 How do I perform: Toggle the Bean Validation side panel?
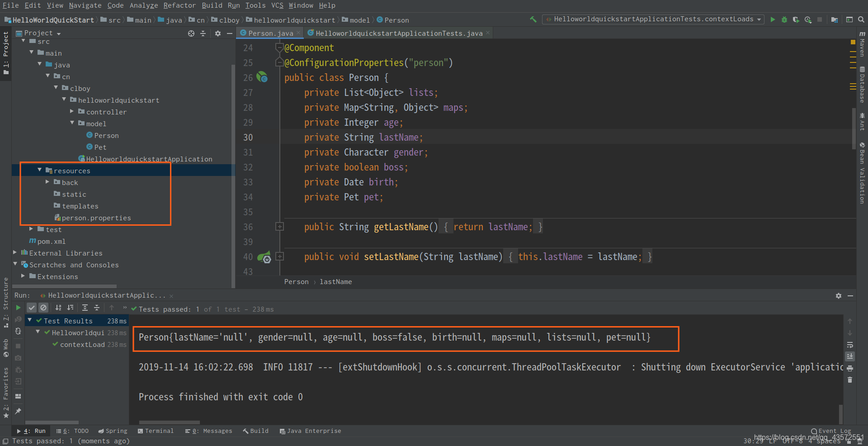862,173
